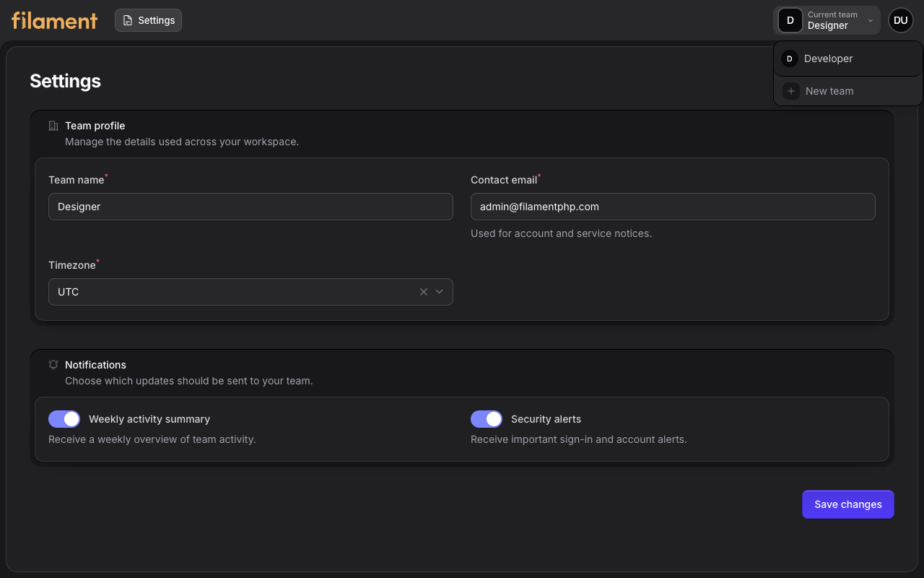Click the Contact email label

point(504,180)
